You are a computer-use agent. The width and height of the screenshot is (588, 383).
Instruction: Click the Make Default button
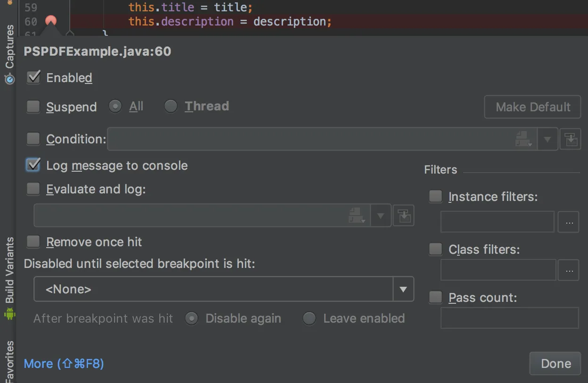532,107
